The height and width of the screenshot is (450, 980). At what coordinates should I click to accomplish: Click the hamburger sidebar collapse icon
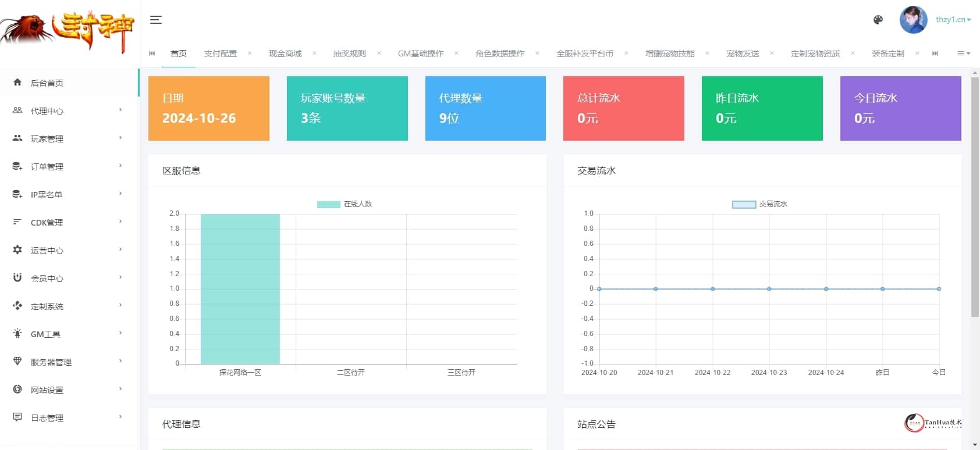click(x=155, y=20)
